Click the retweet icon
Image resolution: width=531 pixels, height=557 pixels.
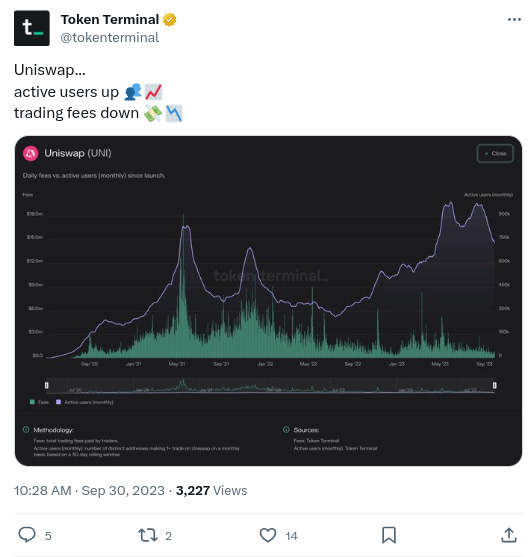148,535
